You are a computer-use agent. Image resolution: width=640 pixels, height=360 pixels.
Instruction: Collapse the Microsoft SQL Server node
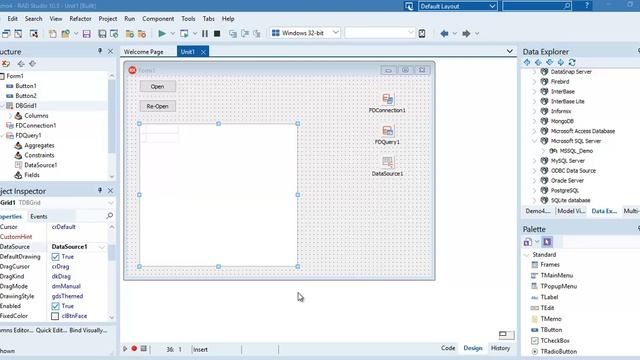[534, 141]
